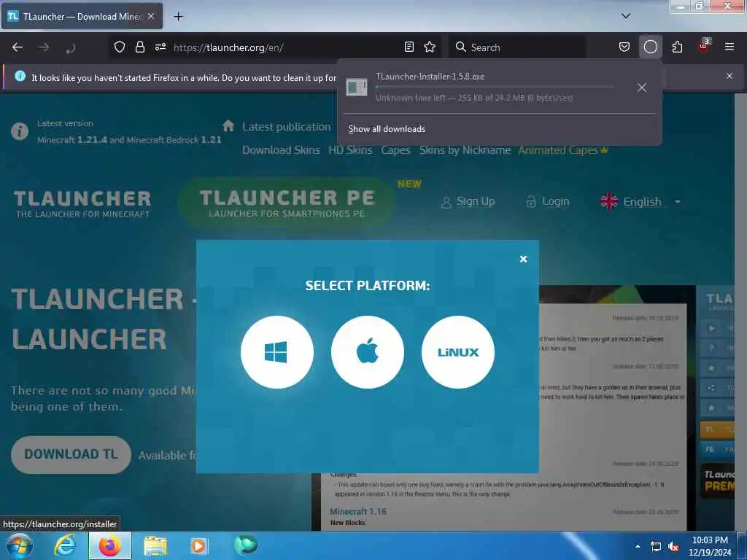Open Windows Explorer from taskbar
The height and width of the screenshot is (560, 747).
pyautogui.click(x=155, y=546)
